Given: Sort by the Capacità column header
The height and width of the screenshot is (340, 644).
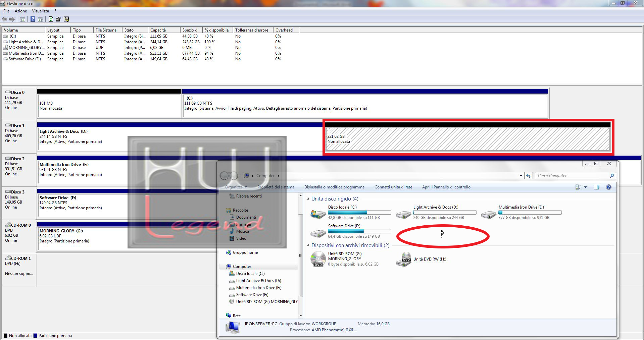Looking at the screenshot, I should tap(164, 30).
